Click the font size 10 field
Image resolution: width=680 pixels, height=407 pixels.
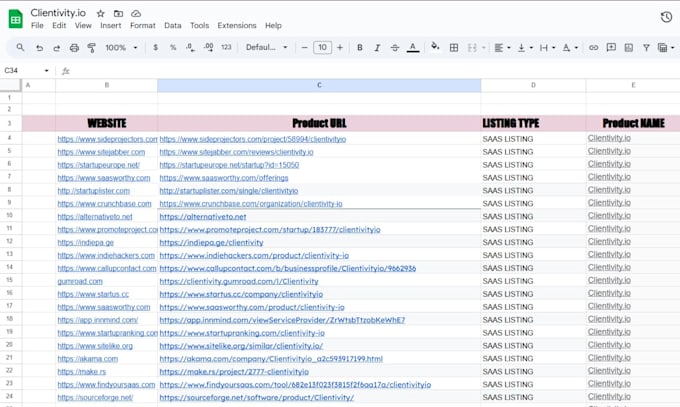click(x=322, y=47)
